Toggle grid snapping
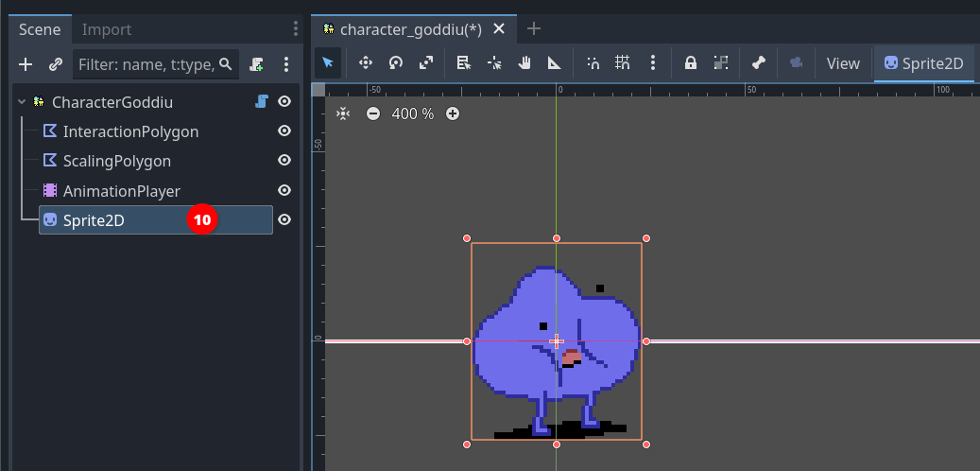The width and height of the screenshot is (980, 471). point(623,62)
